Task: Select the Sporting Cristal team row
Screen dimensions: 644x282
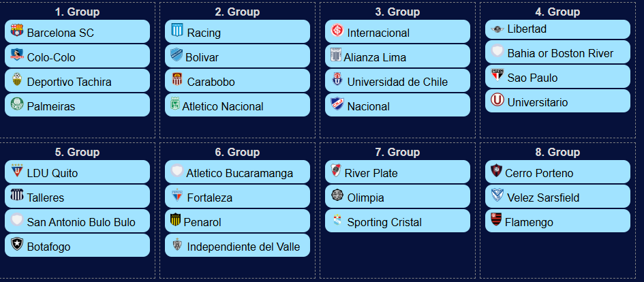Action: 397,221
